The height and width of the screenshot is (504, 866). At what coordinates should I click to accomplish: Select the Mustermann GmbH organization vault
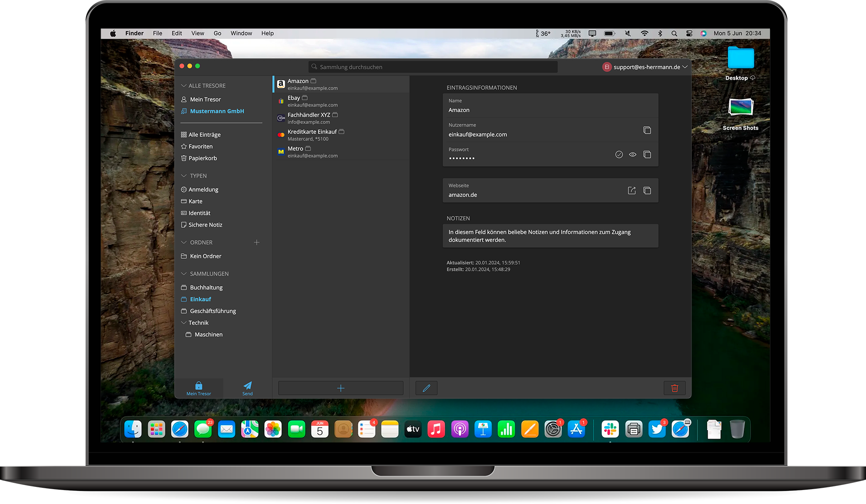pyautogui.click(x=217, y=111)
